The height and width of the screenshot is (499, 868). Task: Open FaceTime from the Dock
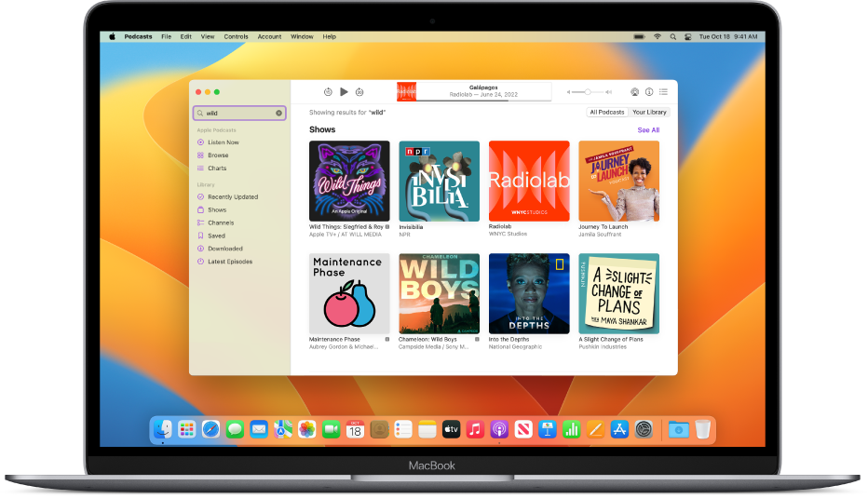[x=331, y=429]
